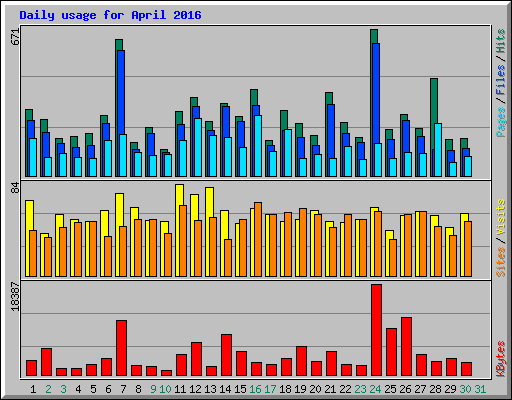This screenshot has width=512, height=400.
Task: Click the red KBytes bar for day 25
Action: 392,352
